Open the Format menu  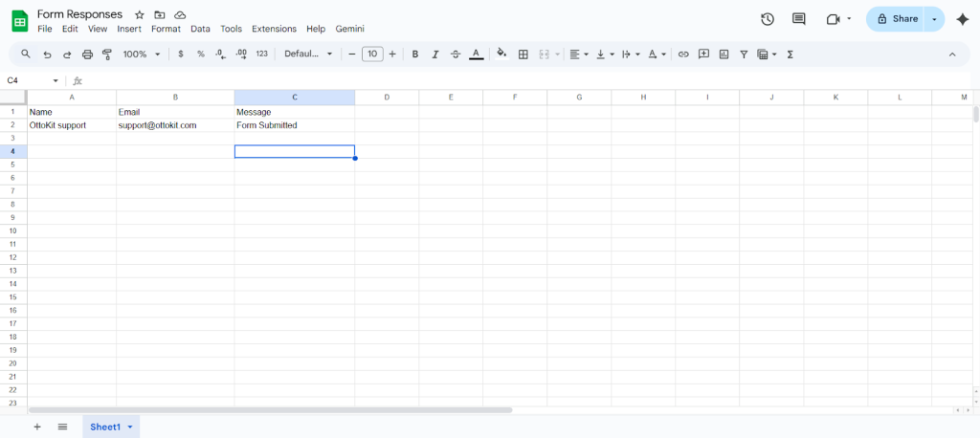point(166,29)
